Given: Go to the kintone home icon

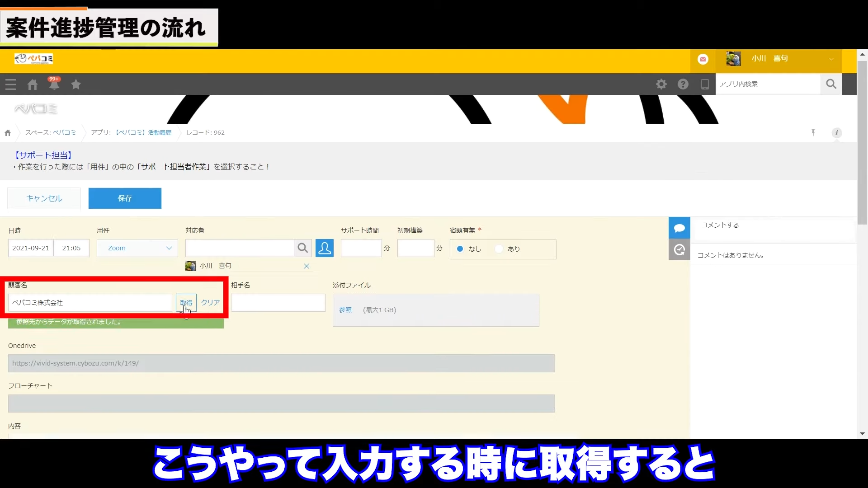Looking at the screenshot, I should point(33,84).
